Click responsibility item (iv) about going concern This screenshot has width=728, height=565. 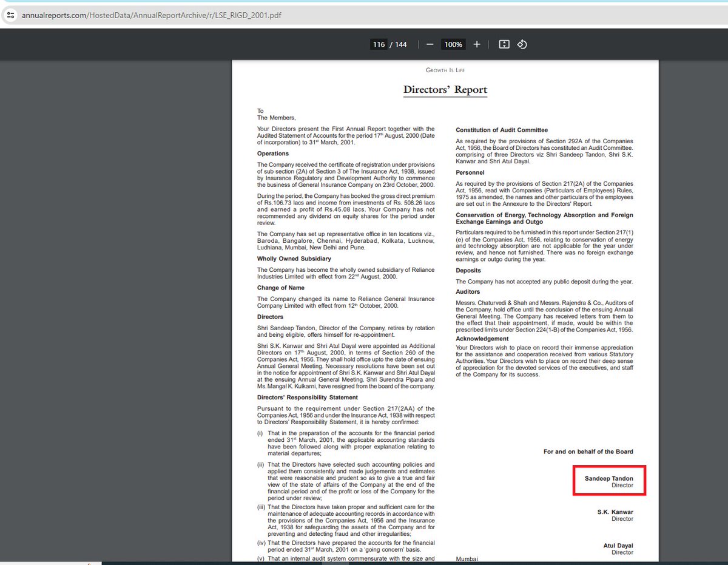tap(346, 546)
